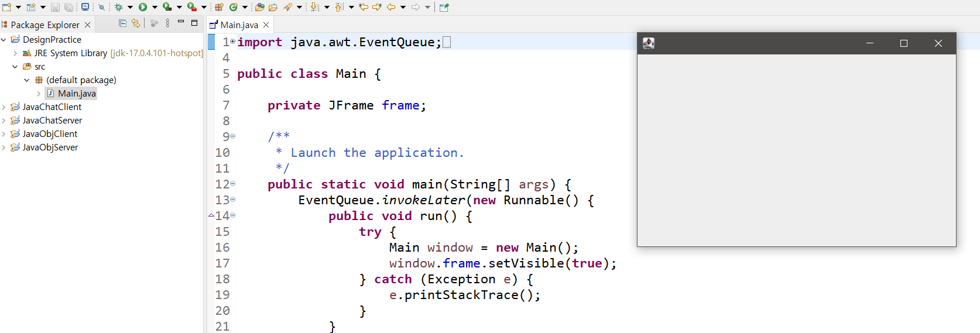The image size is (980, 333).
Task: Toggle folding at line 13 invokeLater
Action: pos(232,200)
